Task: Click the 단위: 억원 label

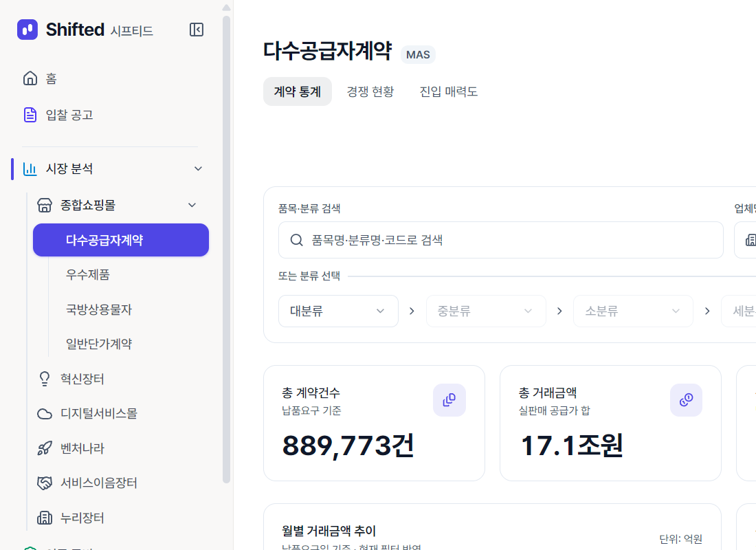Action: [681, 539]
